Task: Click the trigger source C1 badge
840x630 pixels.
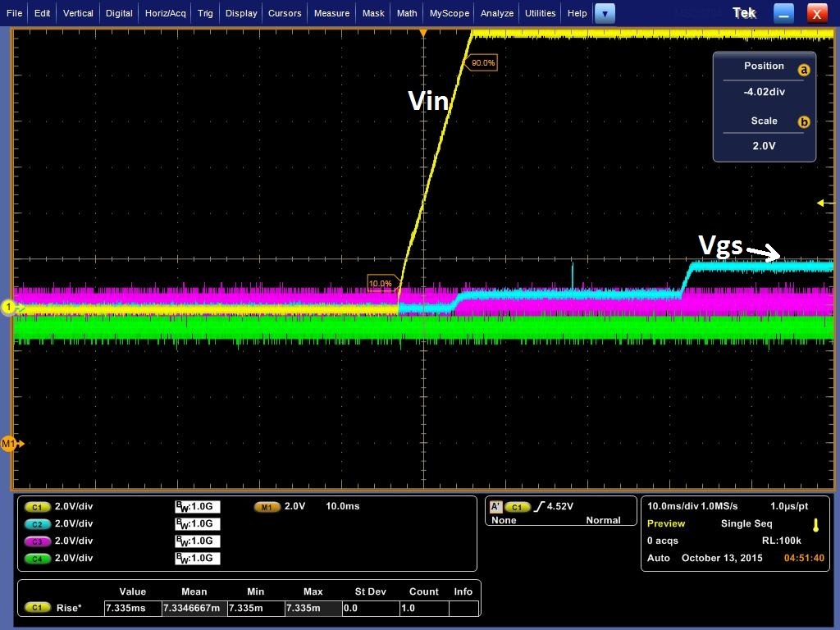Action: pos(517,507)
